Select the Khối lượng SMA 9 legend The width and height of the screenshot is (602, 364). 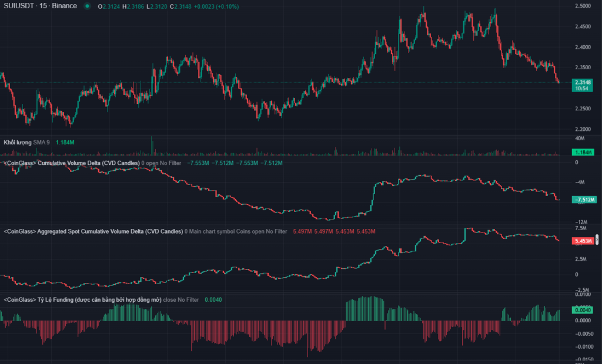tap(26, 142)
